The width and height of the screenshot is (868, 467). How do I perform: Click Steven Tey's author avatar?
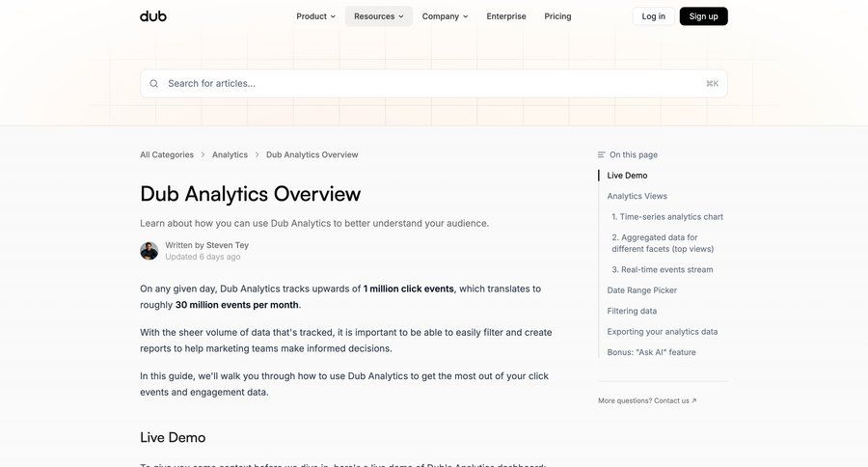[149, 251]
